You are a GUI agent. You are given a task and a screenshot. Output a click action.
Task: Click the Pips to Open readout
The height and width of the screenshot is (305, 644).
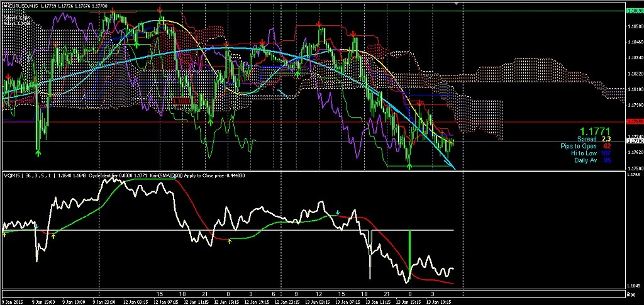pos(584,146)
